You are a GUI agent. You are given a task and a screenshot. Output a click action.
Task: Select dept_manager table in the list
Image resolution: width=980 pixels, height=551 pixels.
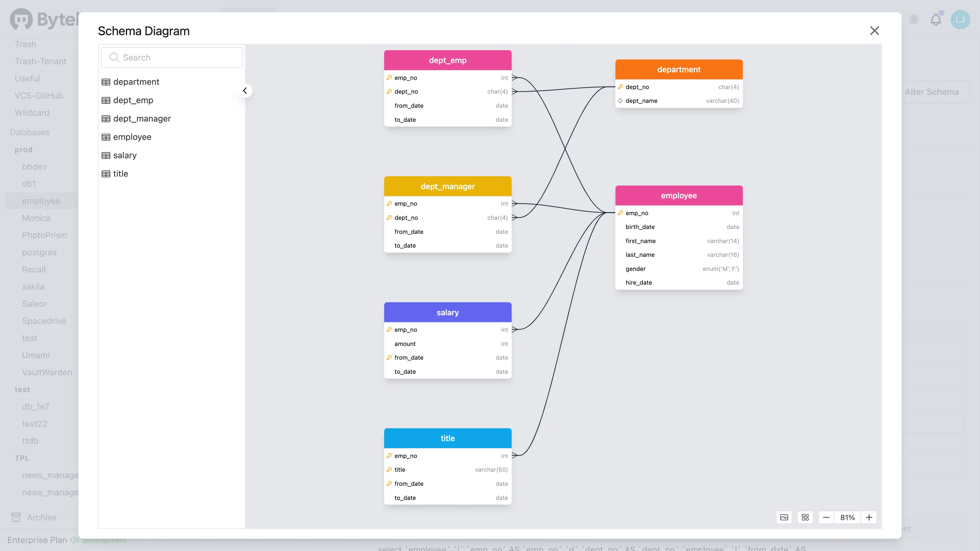tap(142, 119)
